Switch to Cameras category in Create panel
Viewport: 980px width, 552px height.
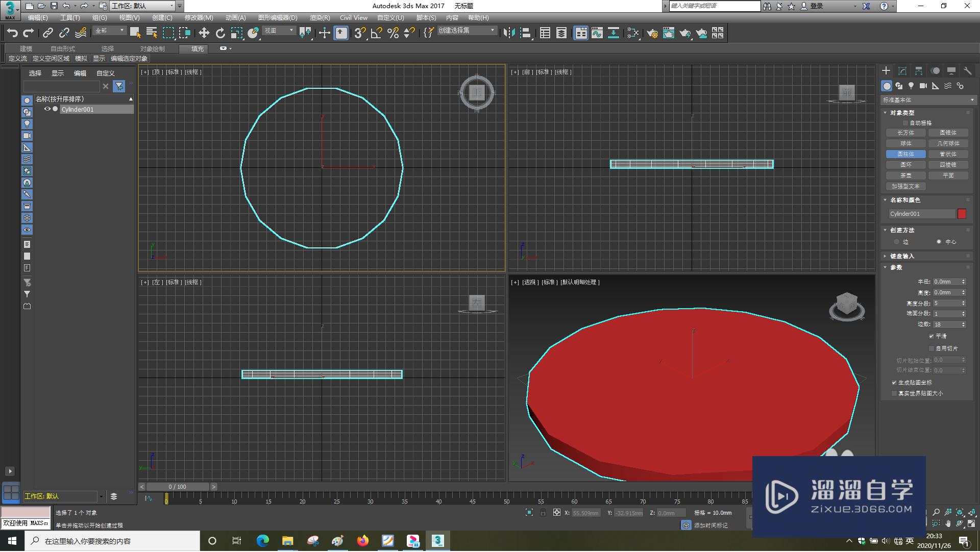[923, 86]
